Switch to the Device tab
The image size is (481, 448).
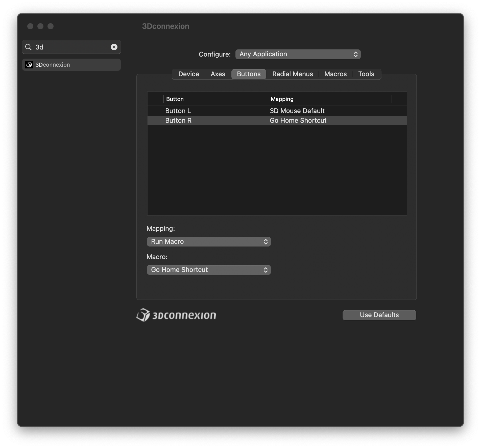point(189,74)
